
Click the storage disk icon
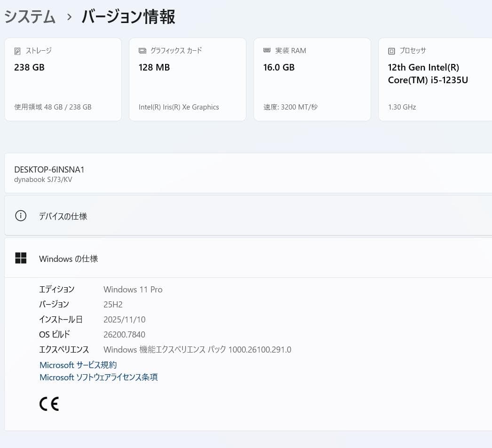[x=17, y=51]
